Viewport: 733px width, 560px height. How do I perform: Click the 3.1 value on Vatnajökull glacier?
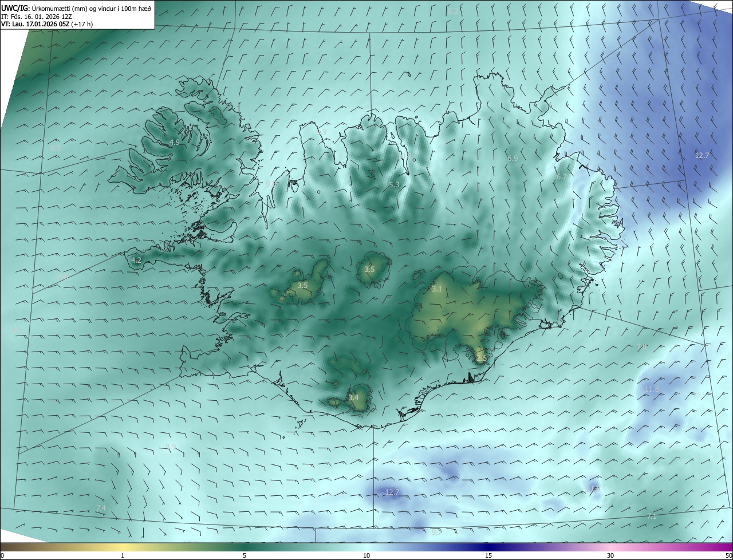[437, 289]
